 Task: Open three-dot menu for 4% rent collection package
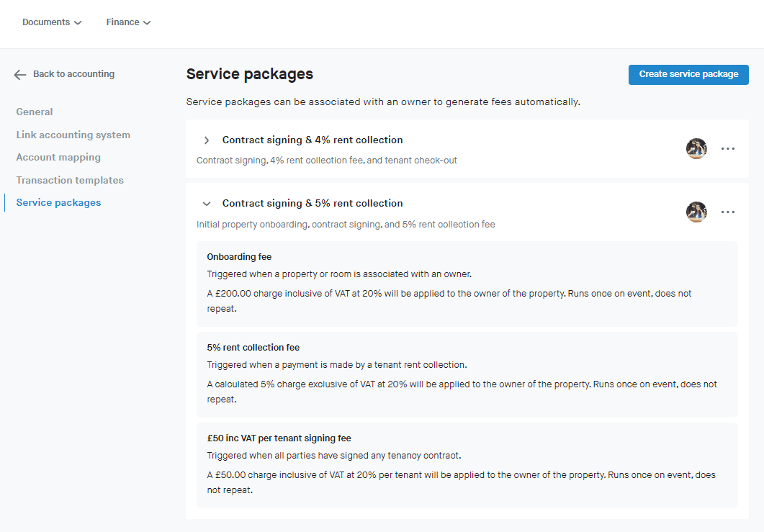coord(728,149)
